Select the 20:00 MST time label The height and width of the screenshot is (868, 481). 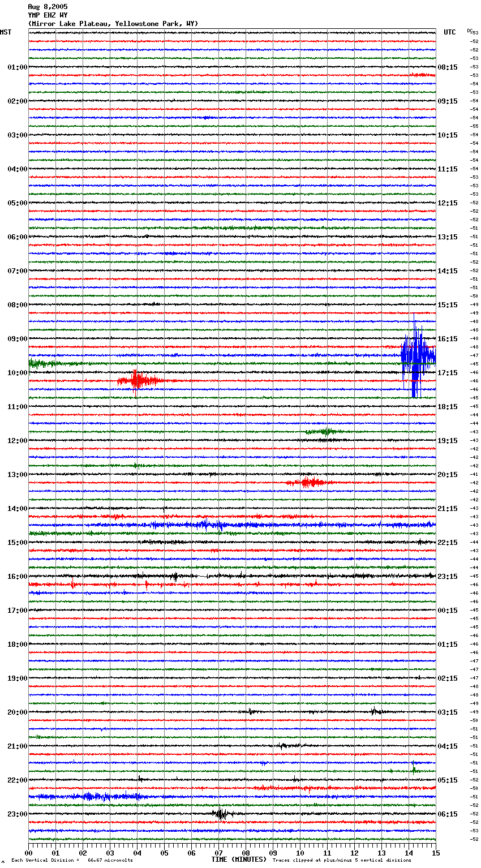[x=17, y=712]
